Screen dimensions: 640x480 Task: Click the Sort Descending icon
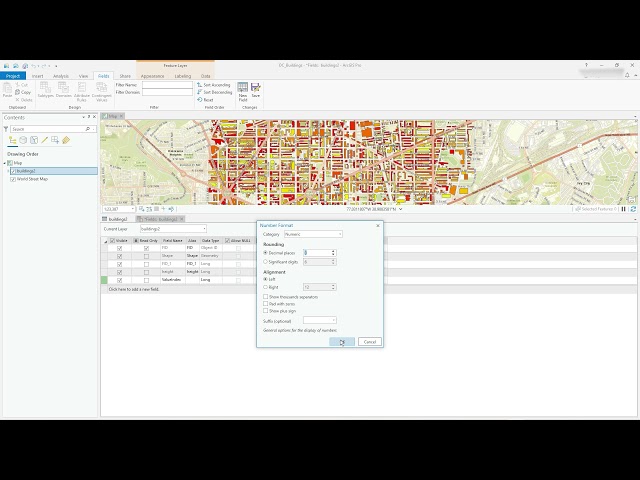pyautogui.click(x=200, y=92)
